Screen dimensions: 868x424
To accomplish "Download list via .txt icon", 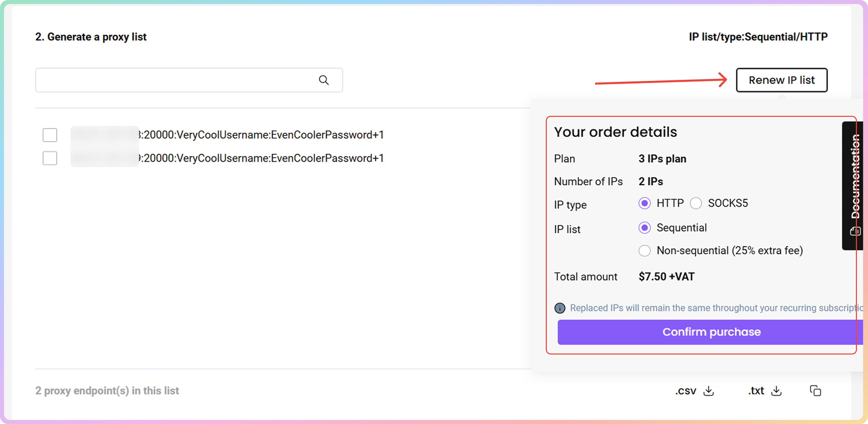I will tap(776, 391).
